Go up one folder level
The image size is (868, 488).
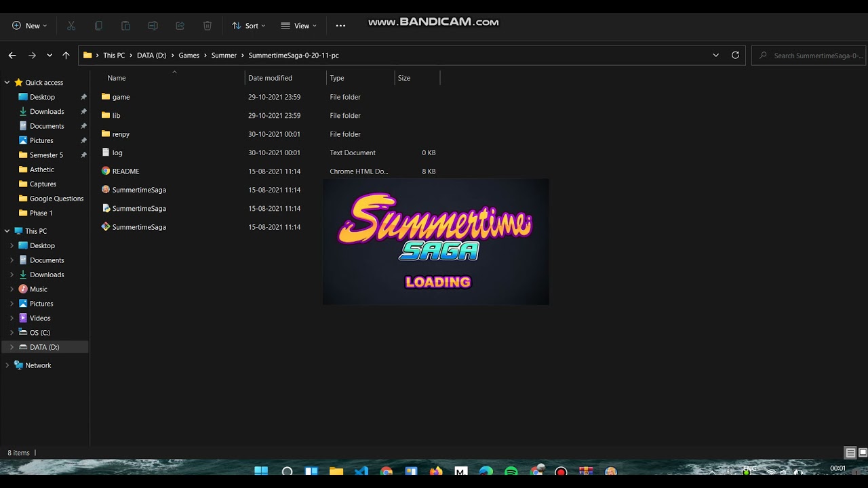pyautogui.click(x=66, y=56)
